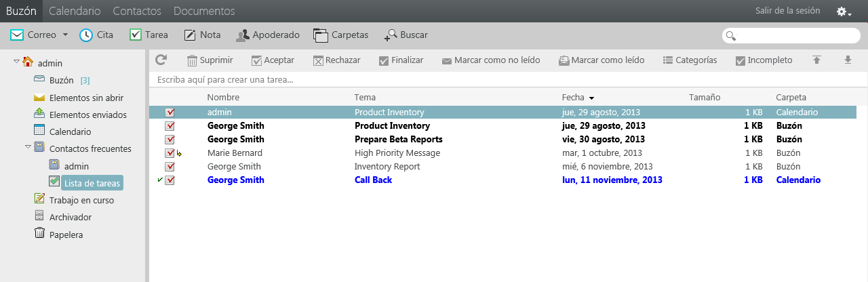This screenshot has width=868, height=282.
Task: Create a new Nota
Action: tap(201, 35)
